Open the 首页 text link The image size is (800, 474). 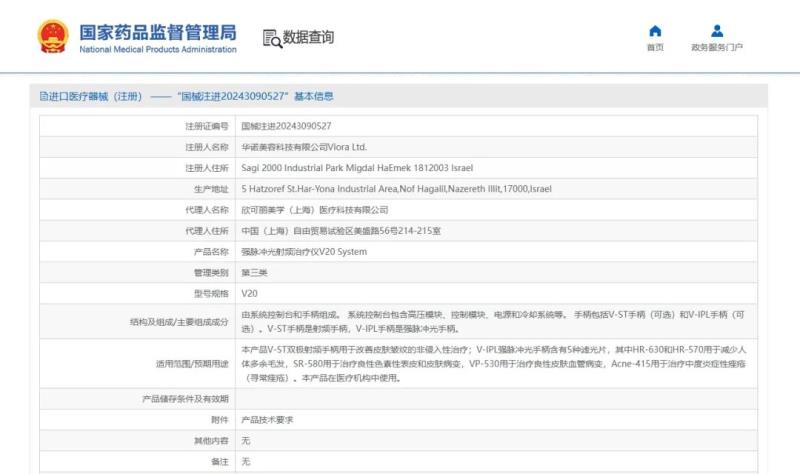(655, 48)
